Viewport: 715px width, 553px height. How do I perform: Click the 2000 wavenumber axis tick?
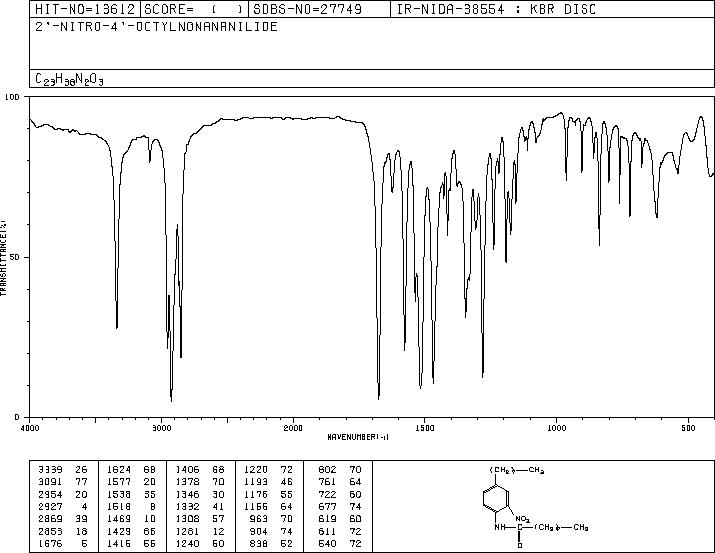[x=292, y=427]
